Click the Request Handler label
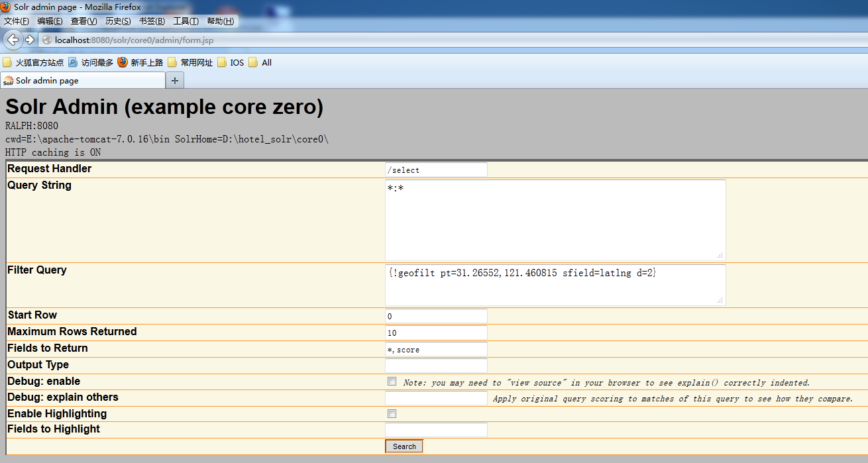The width and height of the screenshot is (868, 463). (x=50, y=169)
